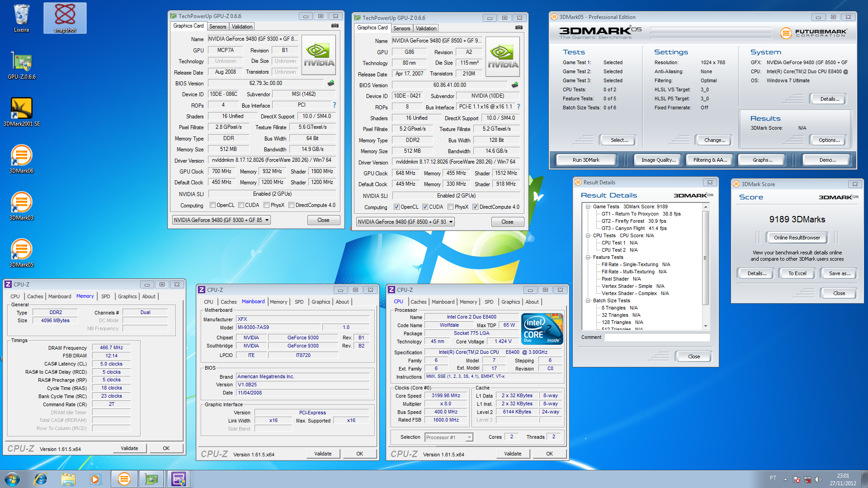Screen dimensions: 868x488
Task: Click Bus Interface question mark in right GPU-Z
Action: point(519,107)
